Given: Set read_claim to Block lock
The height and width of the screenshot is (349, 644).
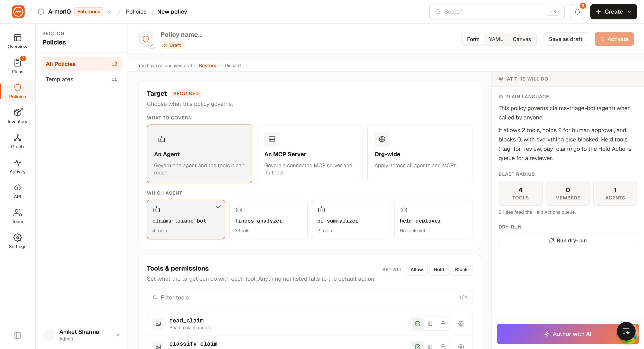Looking at the screenshot, I should pos(443,324).
